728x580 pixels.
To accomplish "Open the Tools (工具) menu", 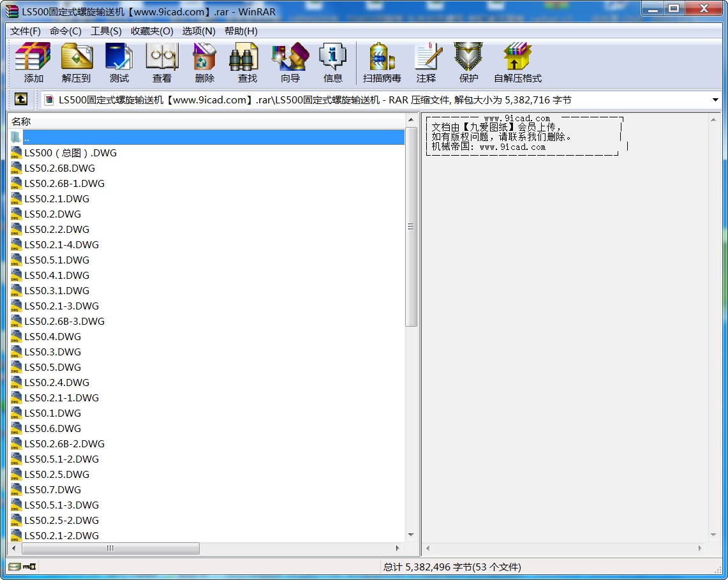I will click(106, 31).
